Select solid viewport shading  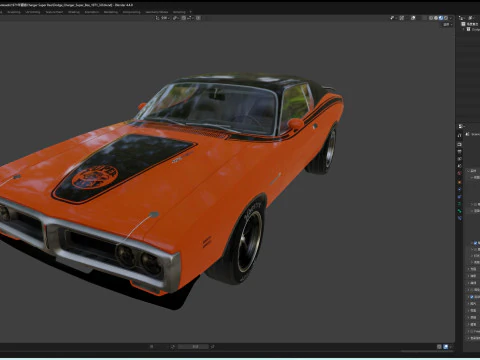pos(436,18)
